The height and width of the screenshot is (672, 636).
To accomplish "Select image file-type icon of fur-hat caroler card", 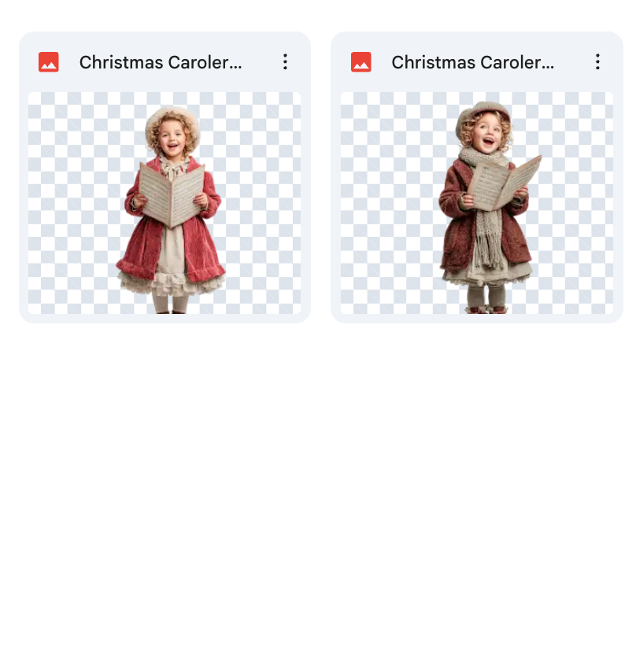I will click(x=49, y=62).
